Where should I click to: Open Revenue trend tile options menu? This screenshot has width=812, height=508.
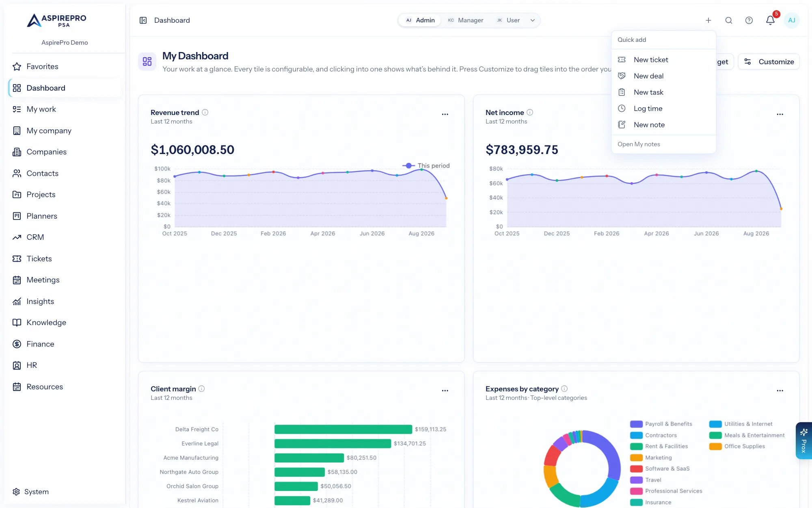tap(445, 114)
